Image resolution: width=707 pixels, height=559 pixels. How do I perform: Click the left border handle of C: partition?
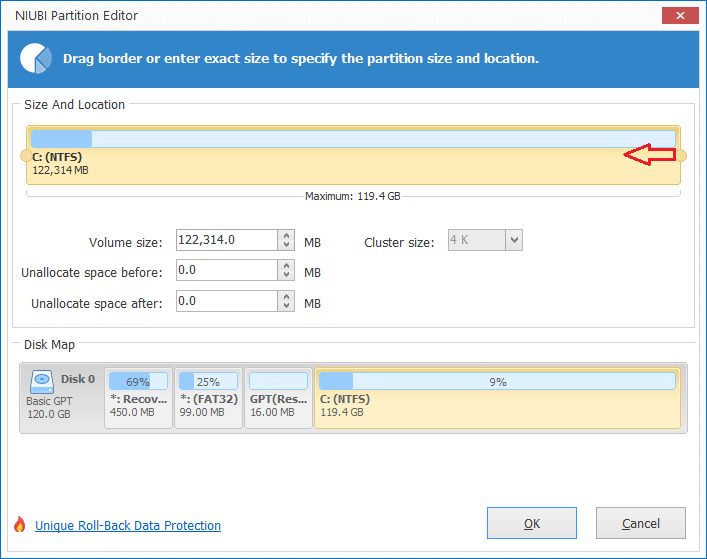[26, 156]
